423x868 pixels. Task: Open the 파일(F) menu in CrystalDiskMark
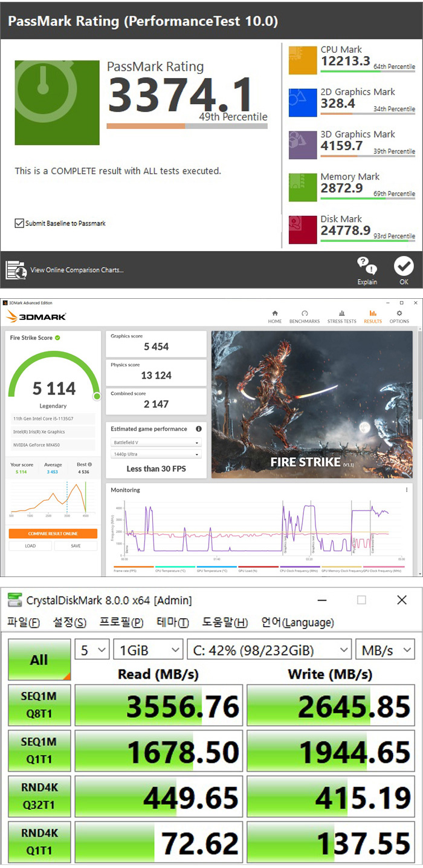coord(24,622)
